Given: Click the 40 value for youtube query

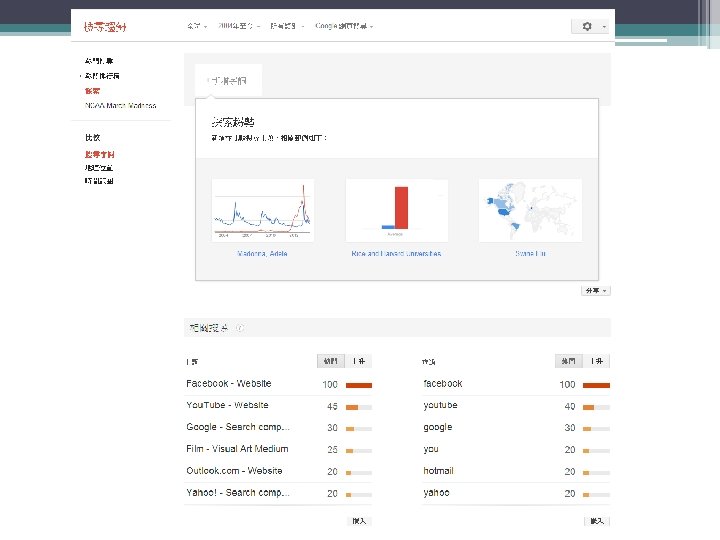Looking at the screenshot, I should 570,406.
